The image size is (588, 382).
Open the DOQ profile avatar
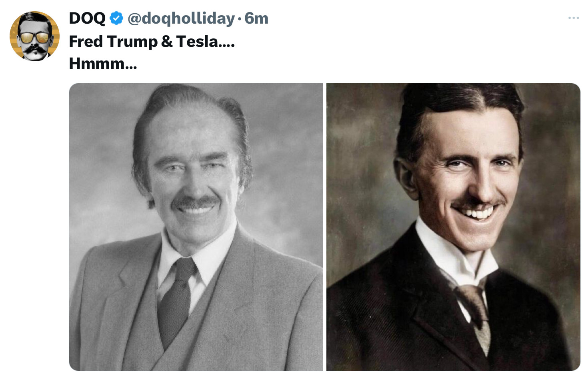coord(34,36)
